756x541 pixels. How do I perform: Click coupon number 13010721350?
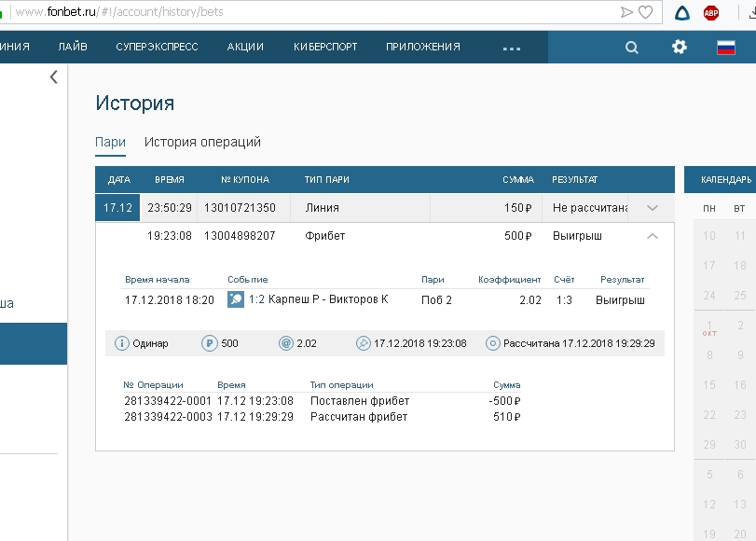point(240,208)
